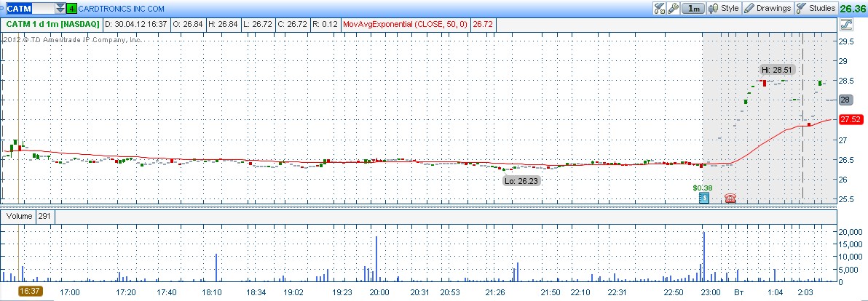868x301 pixels.
Task: Click the CARDTRONICS INC COM company name
Action: pos(121,9)
